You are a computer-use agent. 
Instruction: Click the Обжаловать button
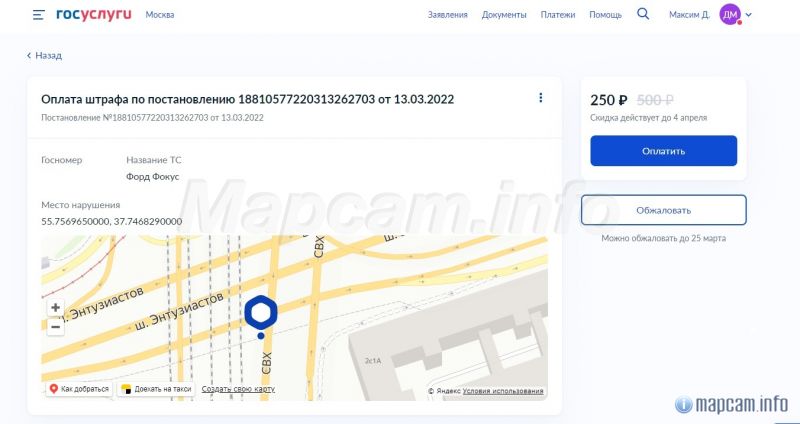pos(663,210)
